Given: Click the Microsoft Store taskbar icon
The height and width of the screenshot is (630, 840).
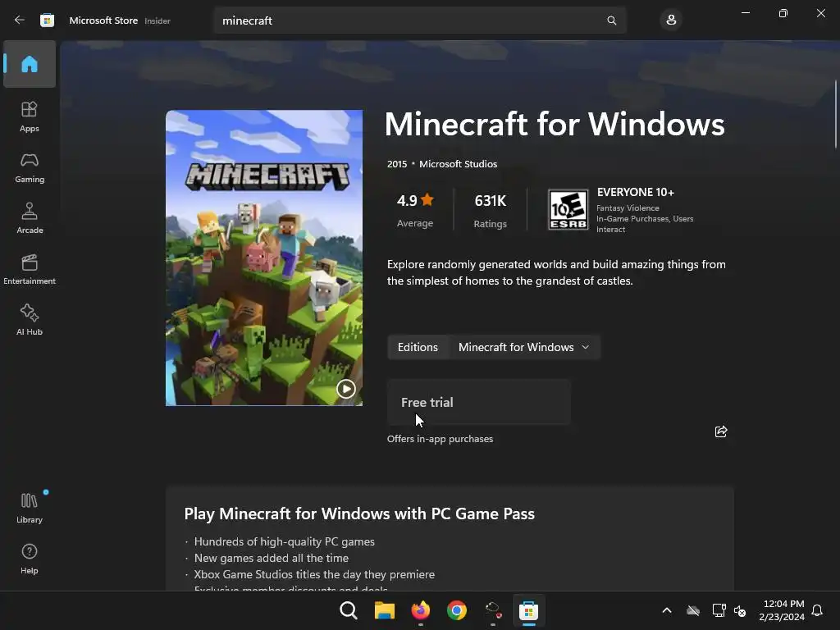Looking at the screenshot, I should [529, 610].
